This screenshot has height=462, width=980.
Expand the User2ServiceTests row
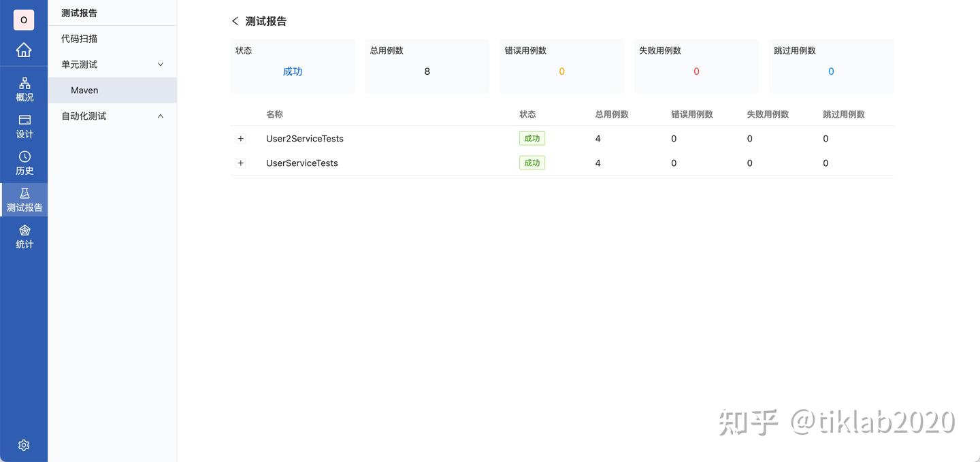click(240, 138)
